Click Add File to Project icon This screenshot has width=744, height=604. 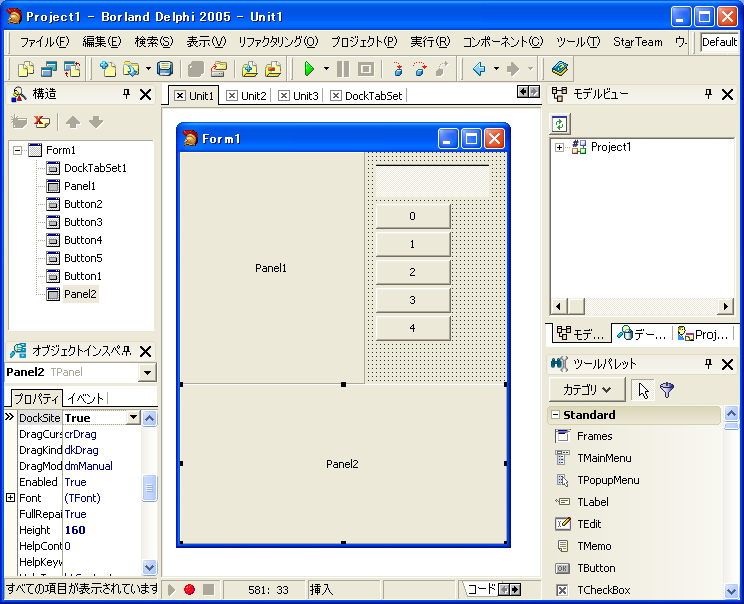[x=250, y=69]
